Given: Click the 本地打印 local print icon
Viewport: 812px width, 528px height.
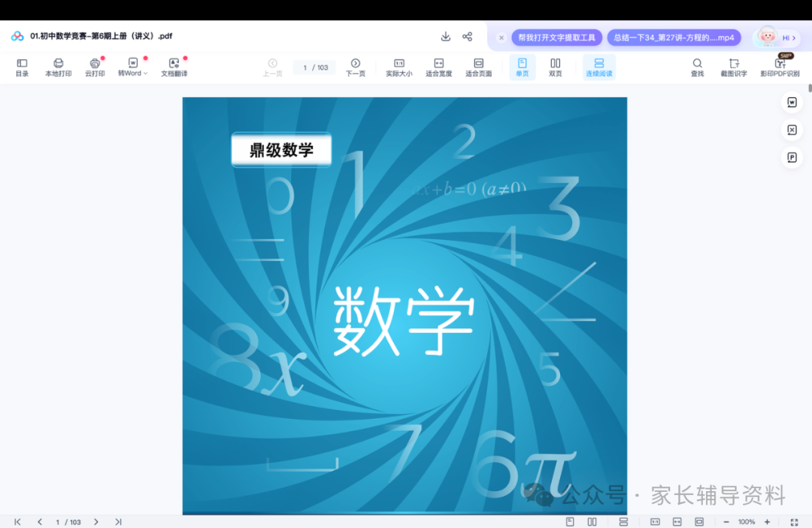Looking at the screenshot, I should 59,68.
